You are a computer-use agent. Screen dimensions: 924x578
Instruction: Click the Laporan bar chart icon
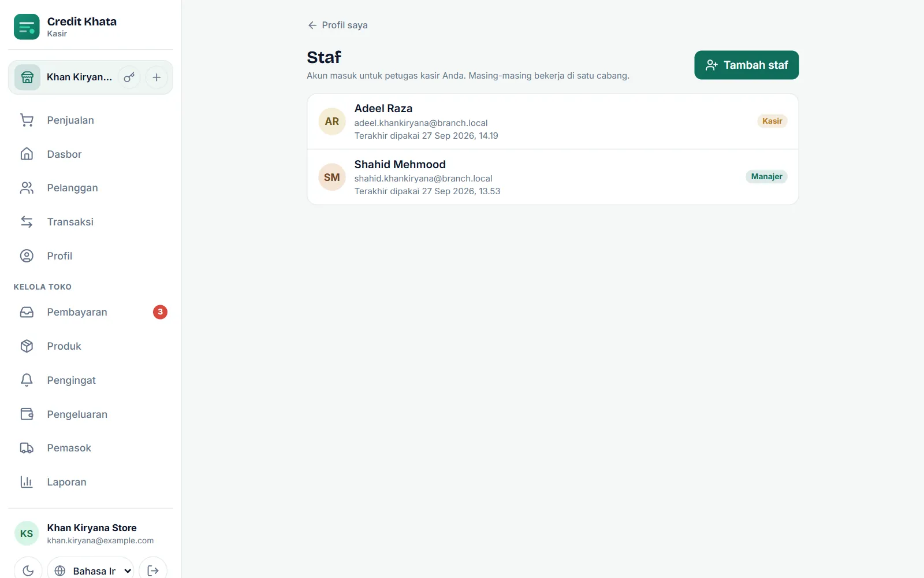[27, 482]
